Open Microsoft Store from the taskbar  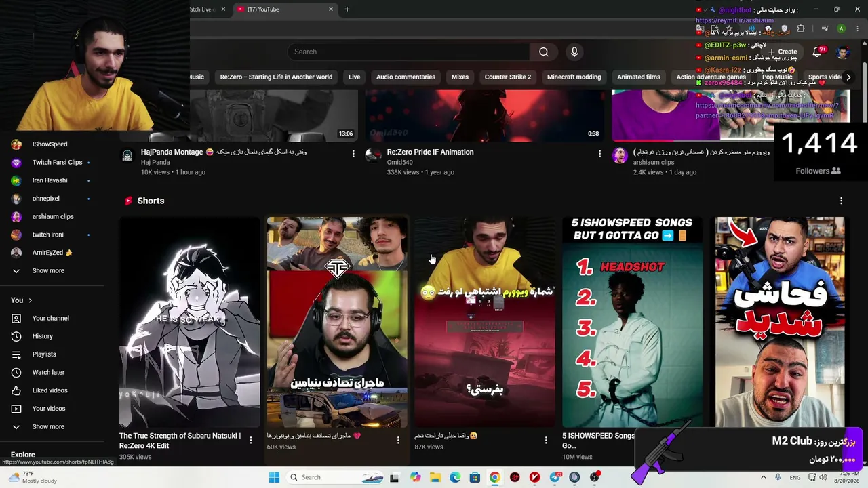475,477
